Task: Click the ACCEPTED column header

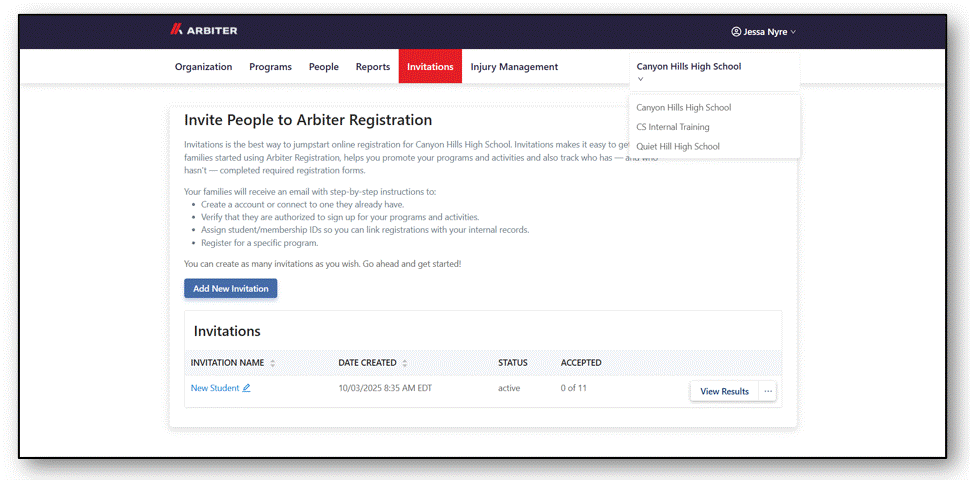Action: [x=581, y=362]
